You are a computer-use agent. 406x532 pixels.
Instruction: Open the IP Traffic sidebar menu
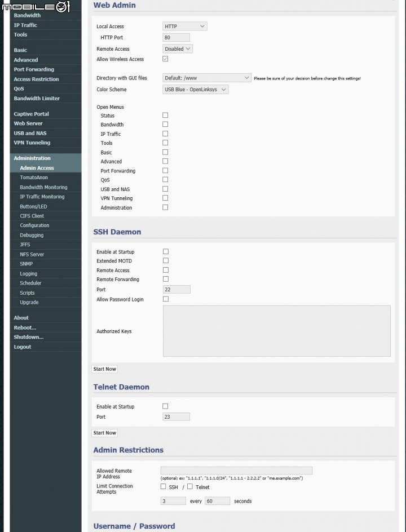click(46, 25)
